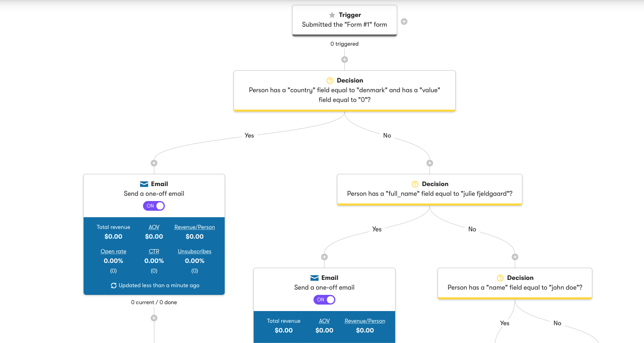
Task: Add a step on julie fjeldgaard Yes branch
Action: tap(324, 257)
